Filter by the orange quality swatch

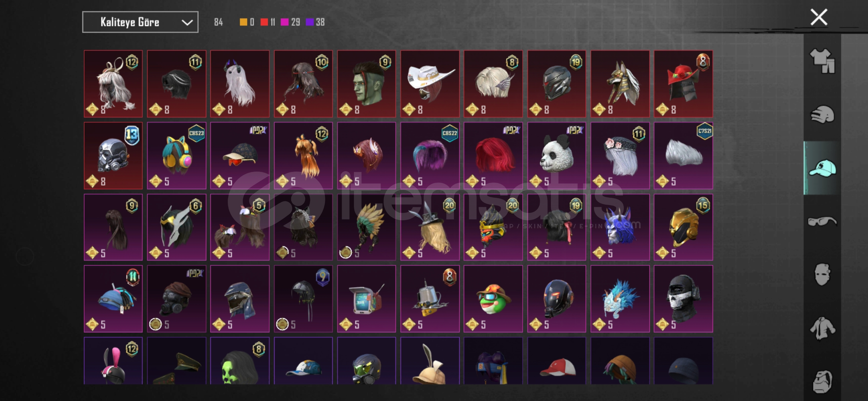coord(243,22)
